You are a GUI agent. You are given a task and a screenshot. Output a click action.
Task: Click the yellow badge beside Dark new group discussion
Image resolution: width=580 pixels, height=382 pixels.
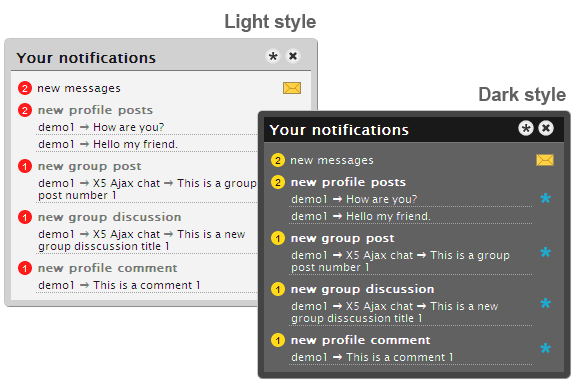coord(278,289)
